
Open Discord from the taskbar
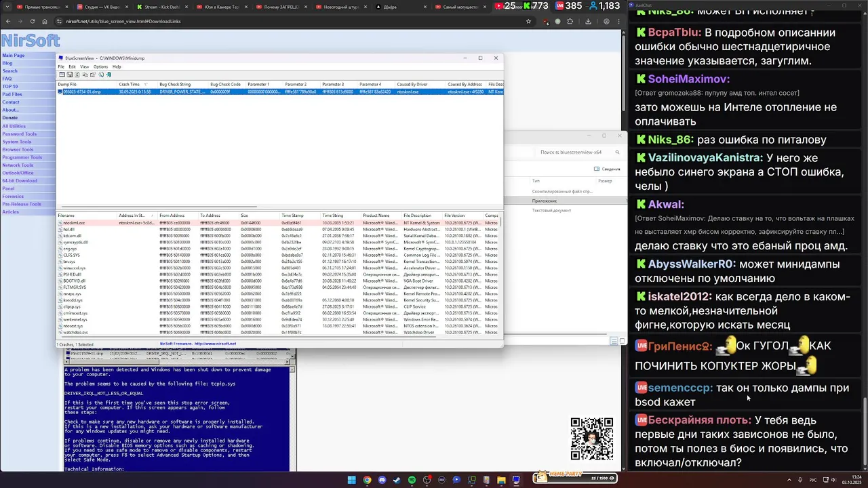tap(382, 480)
